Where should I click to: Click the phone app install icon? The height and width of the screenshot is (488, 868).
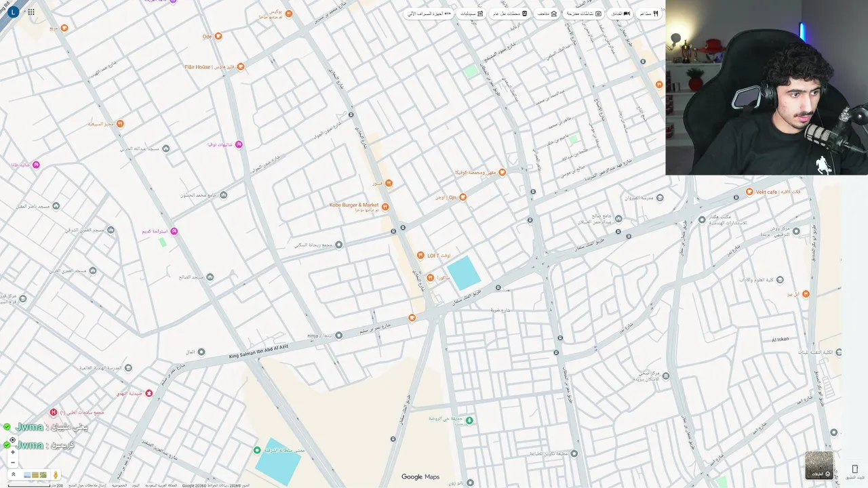pyautogui.click(x=854, y=469)
